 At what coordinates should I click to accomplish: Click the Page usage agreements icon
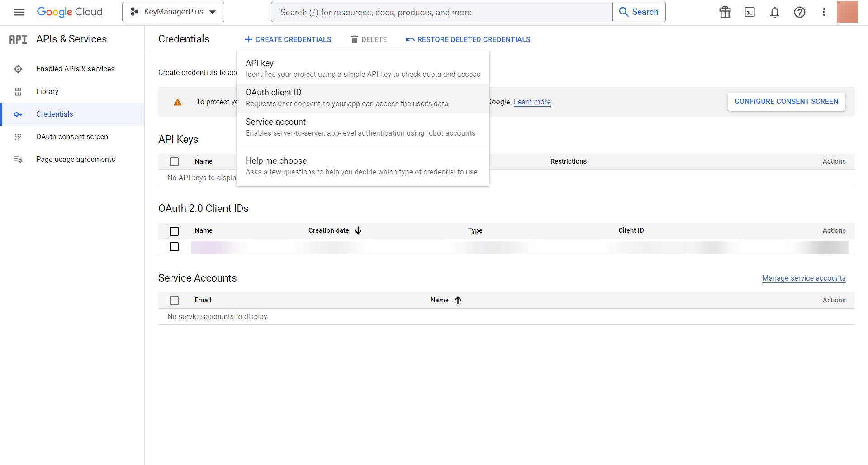pyautogui.click(x=18, y=160)
